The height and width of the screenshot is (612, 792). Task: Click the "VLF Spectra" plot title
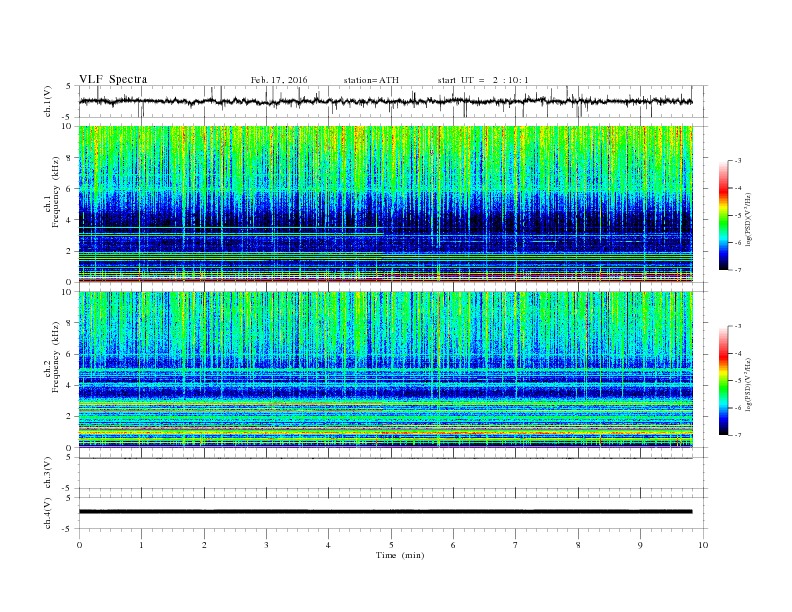pos(113,79)
